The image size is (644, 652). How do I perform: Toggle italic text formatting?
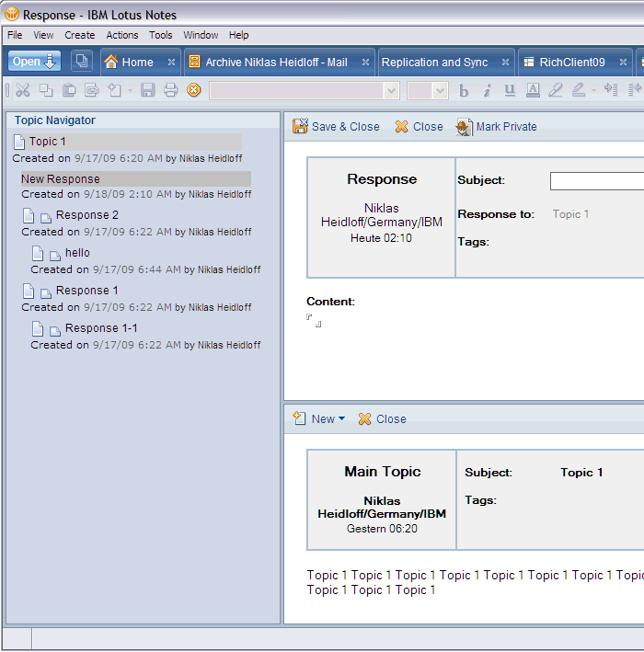pyautogui.click(x=487, y=90)
